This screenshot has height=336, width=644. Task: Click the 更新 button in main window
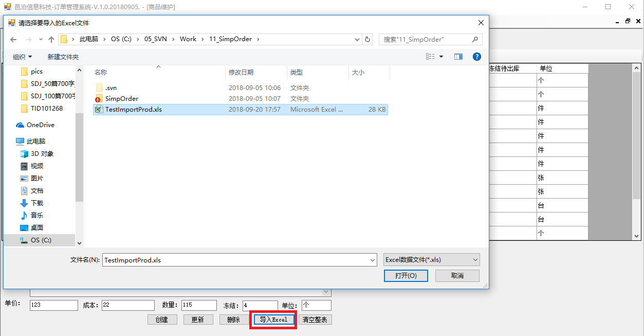[x=198, y=320]
